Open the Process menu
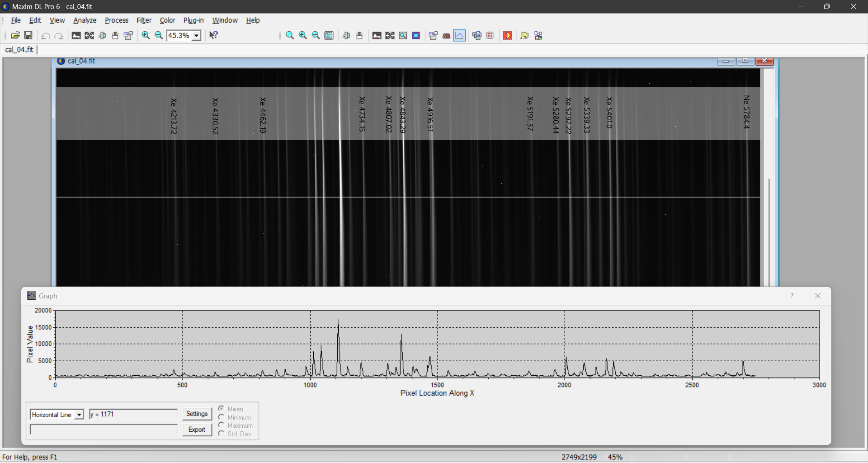The width and height of the screenshot is (868, 463). pyautogui.click(x=117, y=20)
